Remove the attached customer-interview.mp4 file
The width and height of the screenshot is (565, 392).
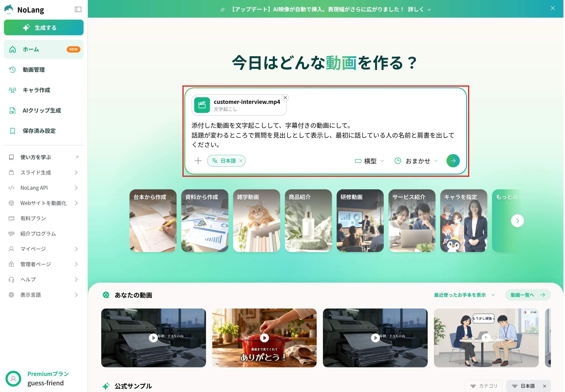[285, 98]
